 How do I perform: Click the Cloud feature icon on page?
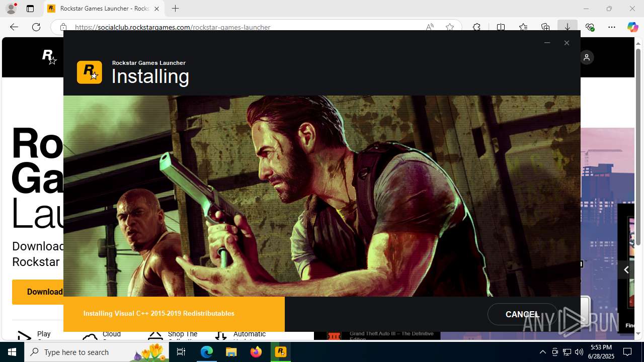(x=90, y=336)
